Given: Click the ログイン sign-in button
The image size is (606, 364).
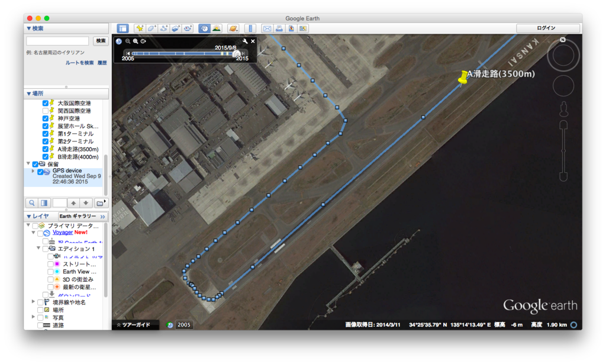Looking at the screenshot, I should click(547, 28).
